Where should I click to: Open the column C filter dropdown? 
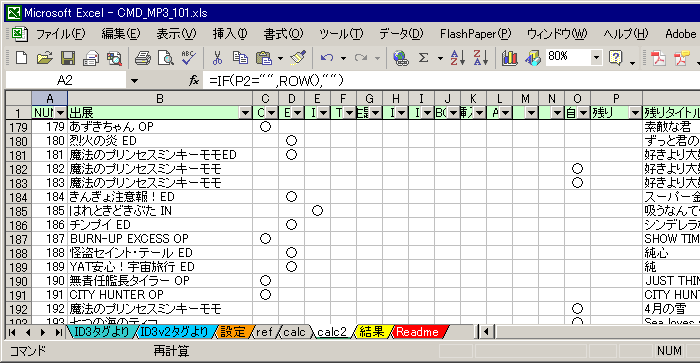pos(271,113)
